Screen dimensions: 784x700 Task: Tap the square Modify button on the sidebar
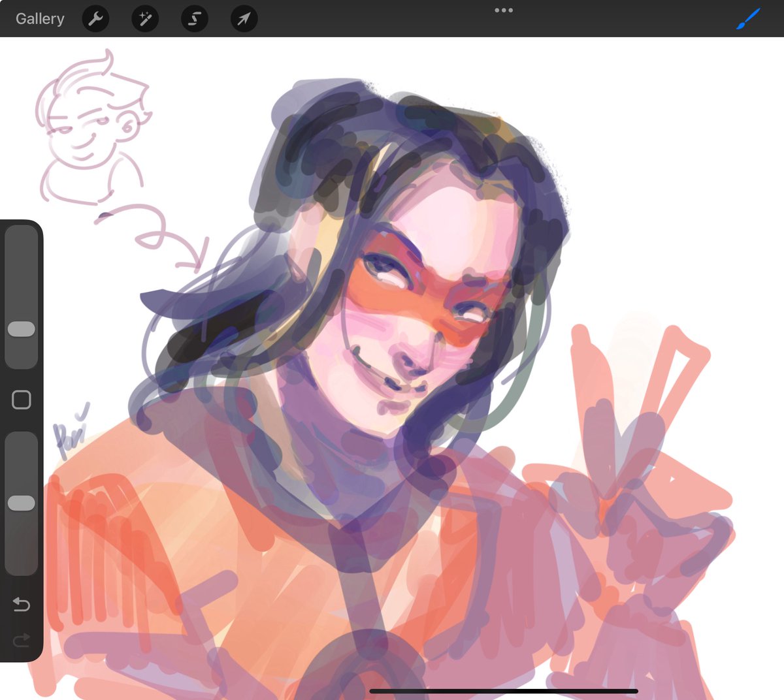[22, 398]
